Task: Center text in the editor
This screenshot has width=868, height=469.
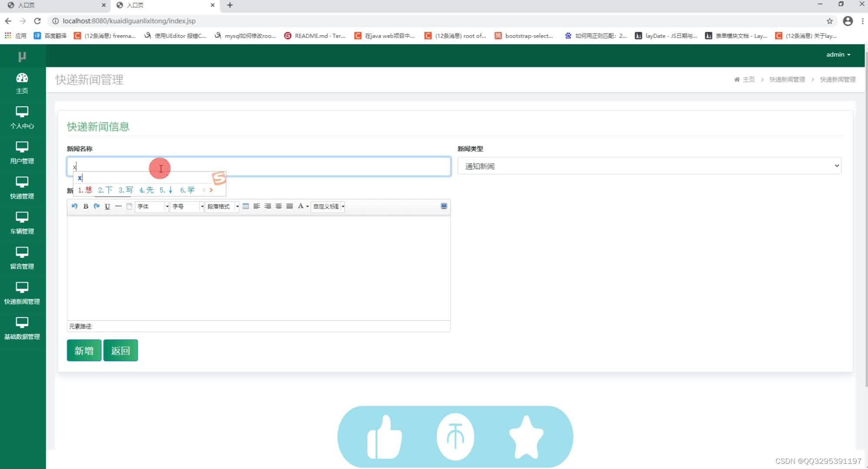Action: coord(279,206)
